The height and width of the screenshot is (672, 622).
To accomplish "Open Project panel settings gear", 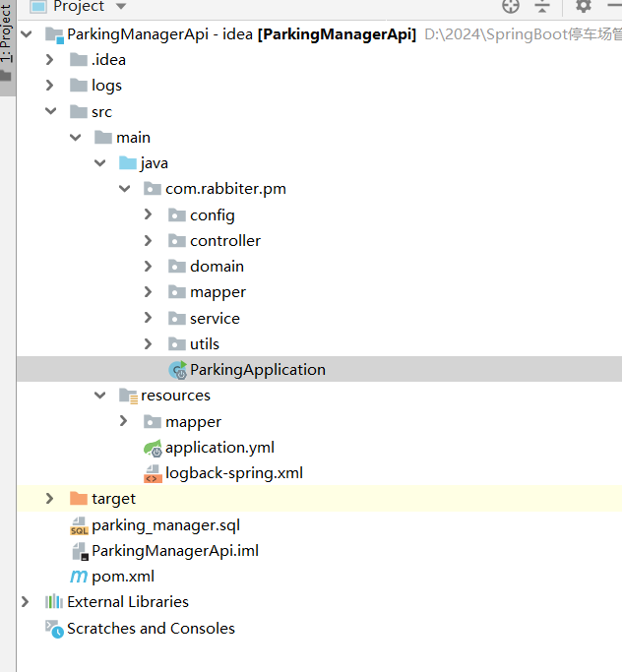I will tap(584, 6).
